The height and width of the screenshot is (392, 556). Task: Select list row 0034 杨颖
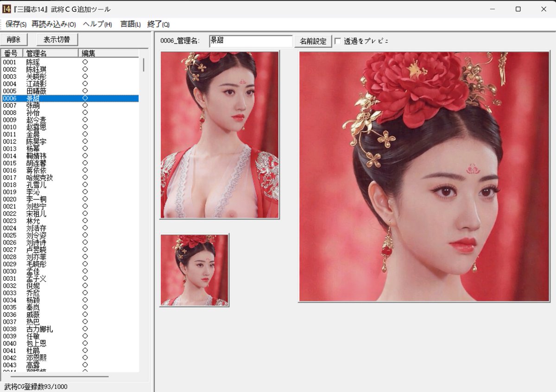[70, 301]
